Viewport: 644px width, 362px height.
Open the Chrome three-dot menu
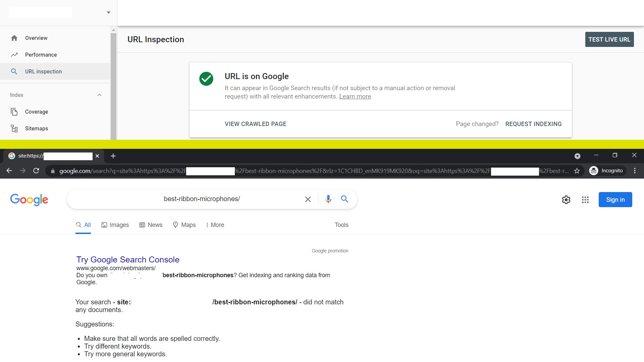tap(635, 171)
